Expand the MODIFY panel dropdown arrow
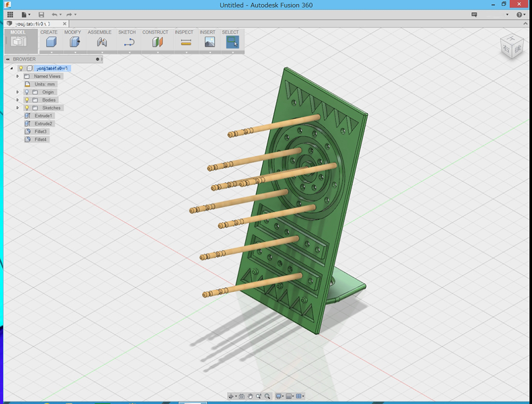The image size is (532, 404). point(75,52)
